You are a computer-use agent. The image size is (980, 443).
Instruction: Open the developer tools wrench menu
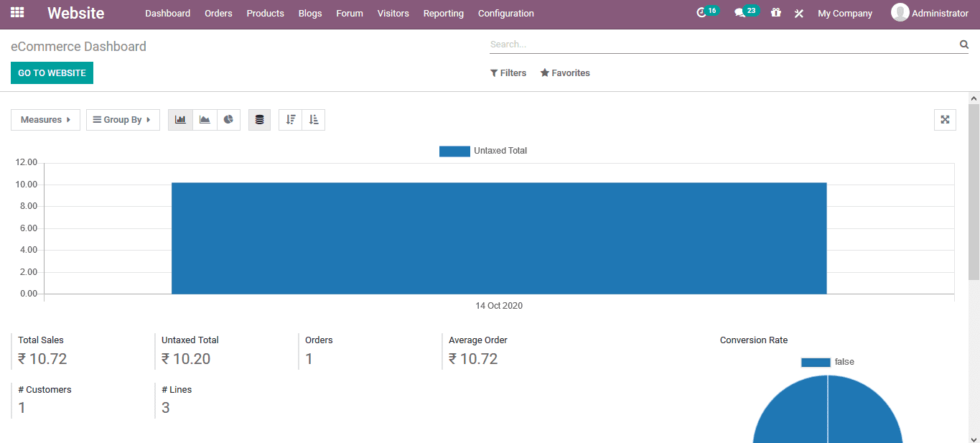pyautogui.click(x=798, y=13)
